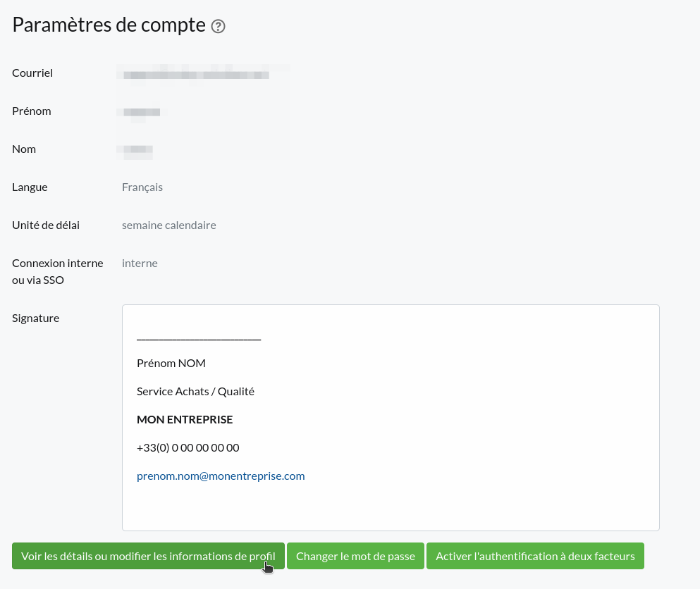
Task: Open profile details and modification button
Action: [x=148, y=556]
